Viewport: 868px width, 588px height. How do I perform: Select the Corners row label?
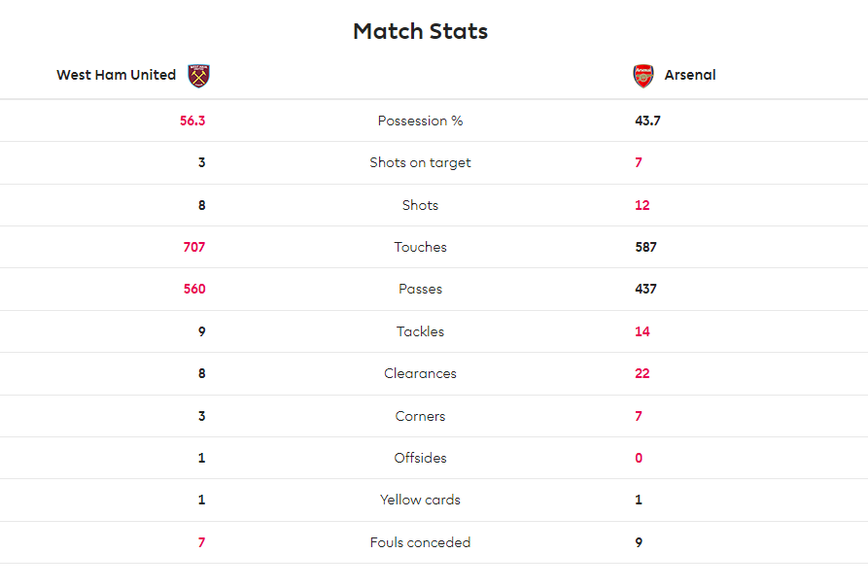point(420,416)
